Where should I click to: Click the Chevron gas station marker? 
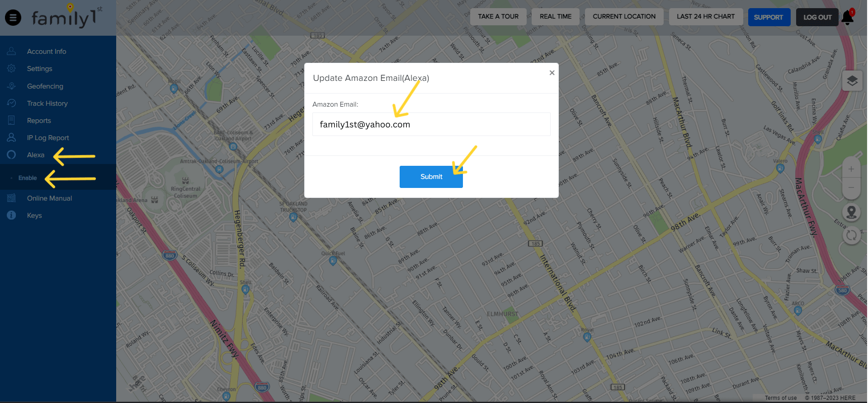click(x=226, y=396)
